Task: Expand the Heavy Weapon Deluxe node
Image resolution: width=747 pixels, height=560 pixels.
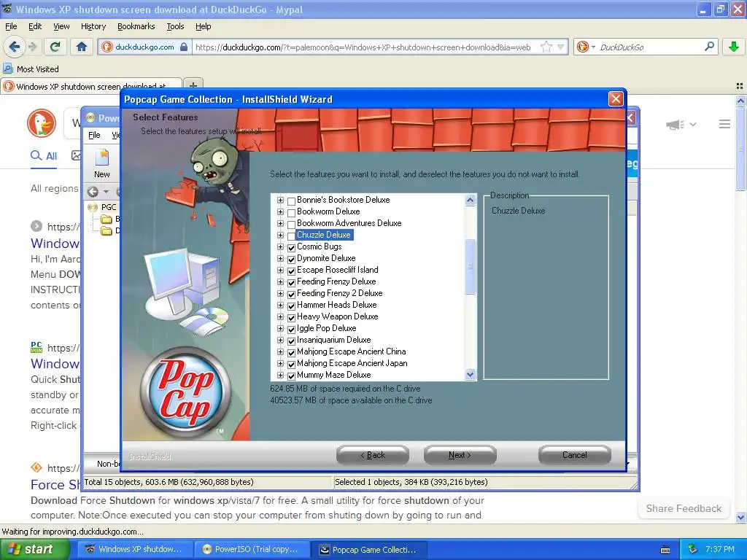Action: point(280,316)
